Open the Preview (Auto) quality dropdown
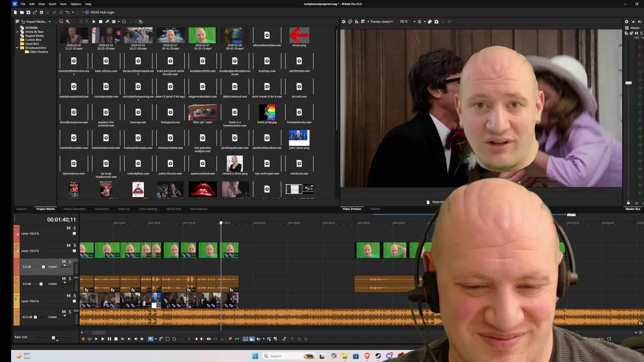Image resolution: width=644 pixels, height=362 pixels. coord(381,22)
